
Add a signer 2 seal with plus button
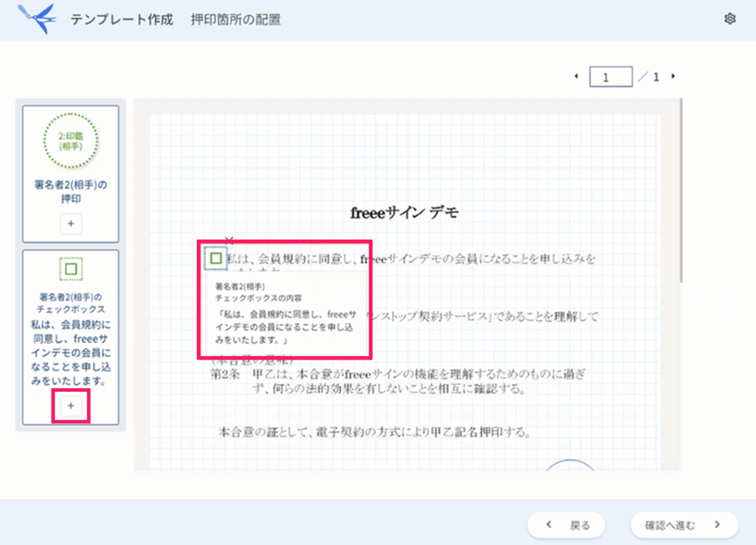coord(71,224)
